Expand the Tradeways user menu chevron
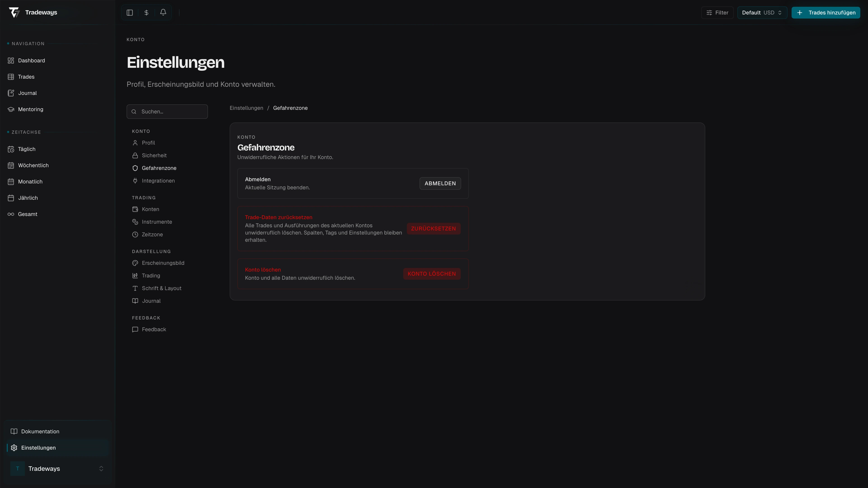 101,469
